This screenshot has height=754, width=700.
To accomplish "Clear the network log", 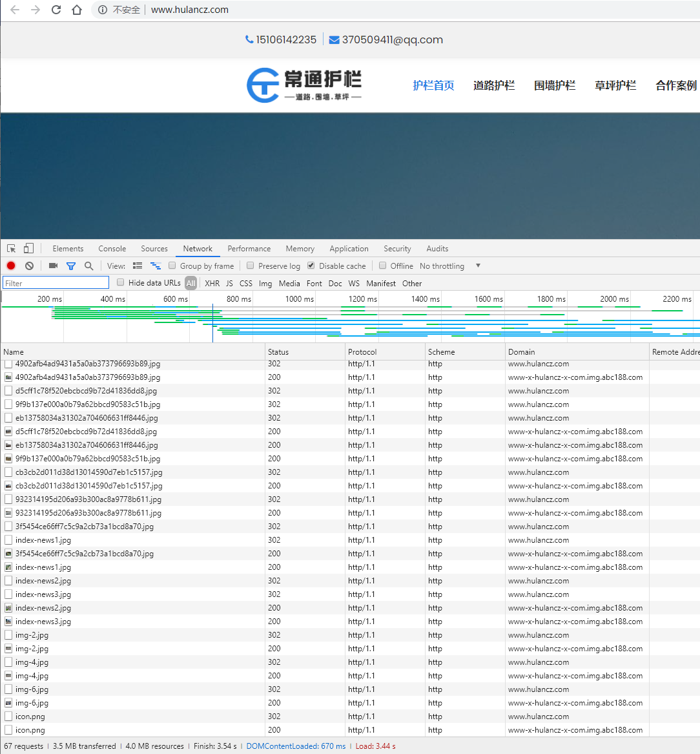I will coord(29,266).
